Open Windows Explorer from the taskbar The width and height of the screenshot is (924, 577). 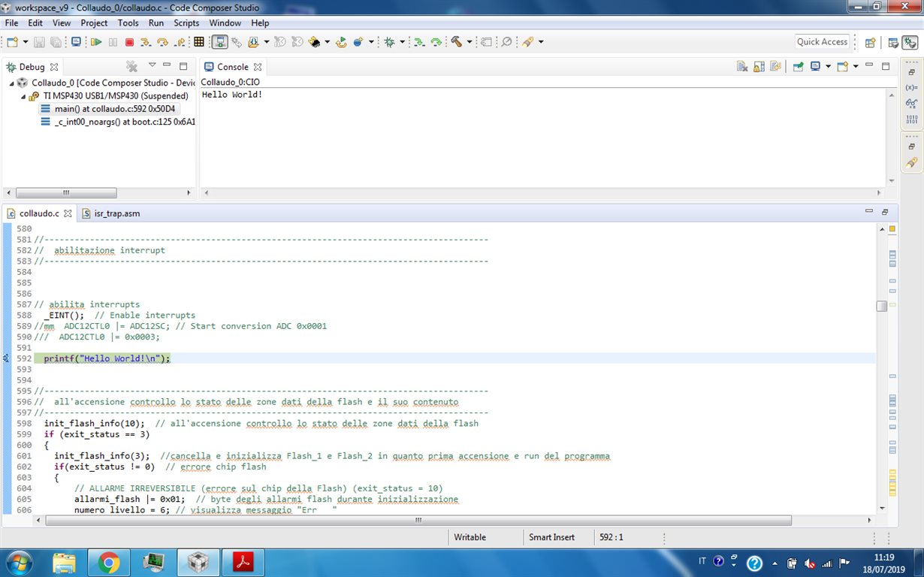coord(63,562)
